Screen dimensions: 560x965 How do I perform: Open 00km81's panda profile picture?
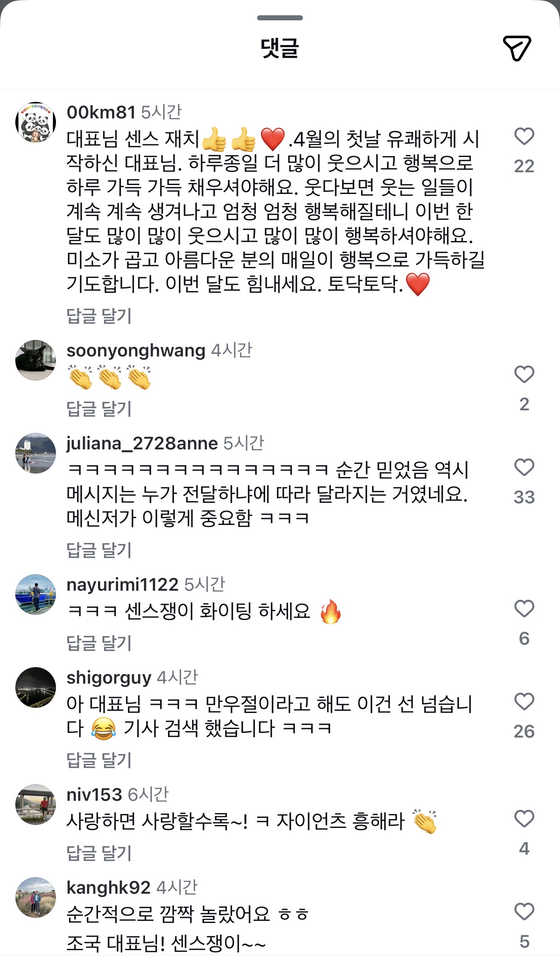tap(36, 122)
